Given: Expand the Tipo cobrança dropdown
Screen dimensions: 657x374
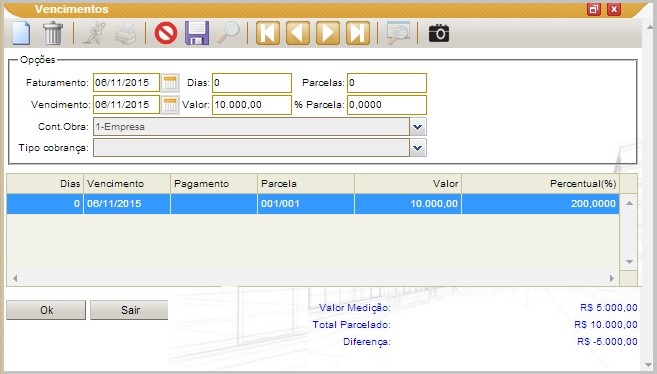Looking at the screenshot, I should tap(418, 148).
